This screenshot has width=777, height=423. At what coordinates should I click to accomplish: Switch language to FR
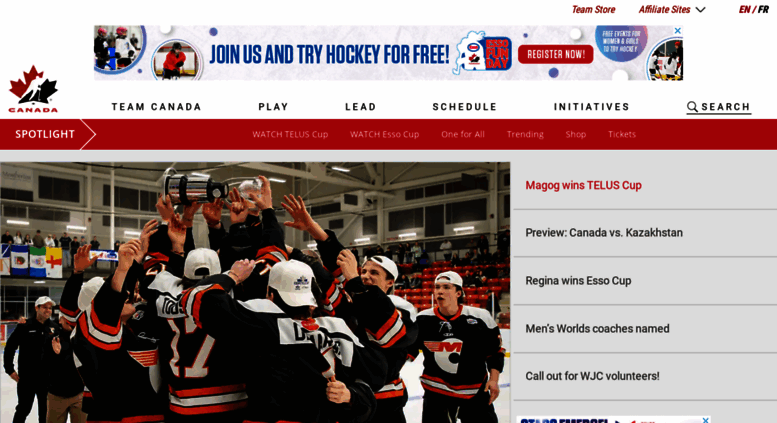pyautogui.click(x=763, y=9)
